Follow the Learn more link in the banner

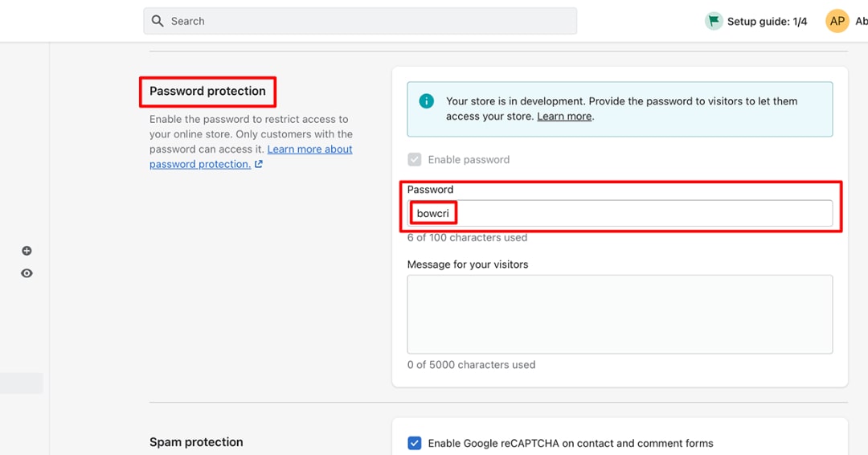(x=564, y=117)
